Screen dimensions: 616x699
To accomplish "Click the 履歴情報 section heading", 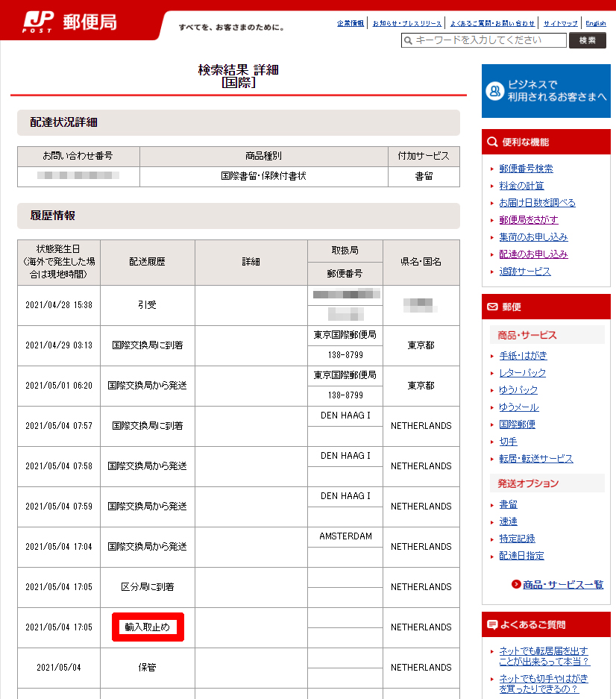I will [239, 216].
